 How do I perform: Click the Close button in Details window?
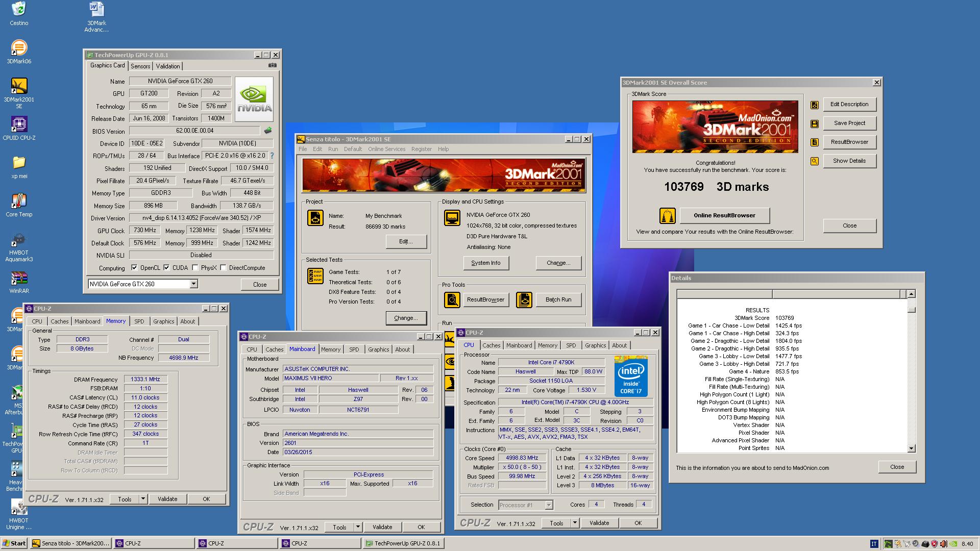pos(897,467)
